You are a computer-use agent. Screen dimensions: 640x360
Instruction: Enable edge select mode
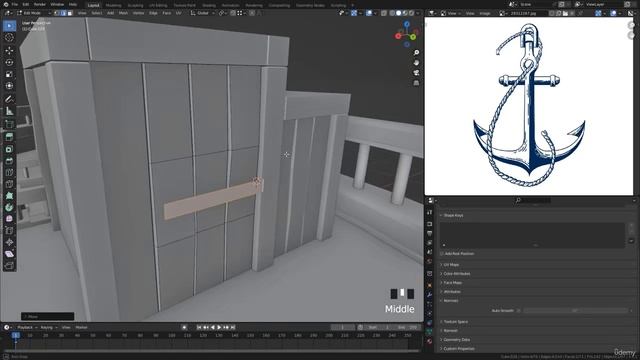click(x=63, y=13)
